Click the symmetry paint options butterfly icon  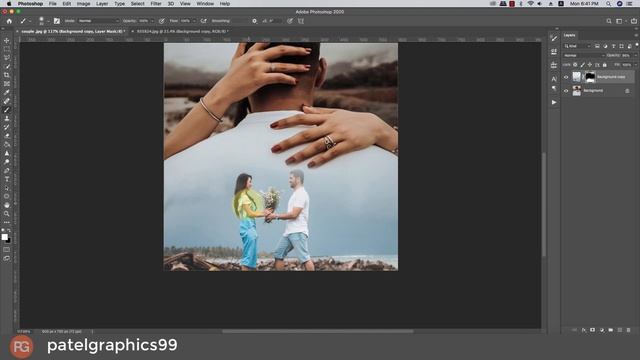301,21
